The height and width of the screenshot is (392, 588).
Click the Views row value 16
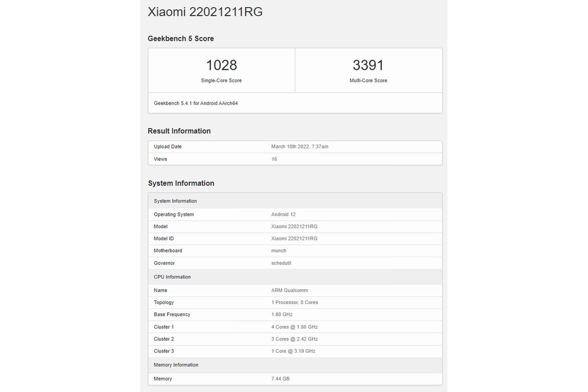click(x=274, y=159)
